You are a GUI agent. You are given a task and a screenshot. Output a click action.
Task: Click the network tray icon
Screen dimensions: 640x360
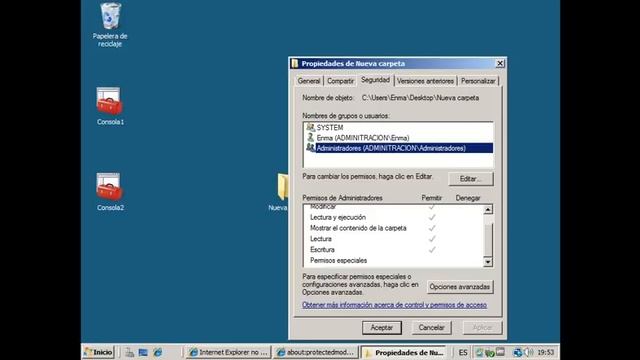[x=518, y=352]
